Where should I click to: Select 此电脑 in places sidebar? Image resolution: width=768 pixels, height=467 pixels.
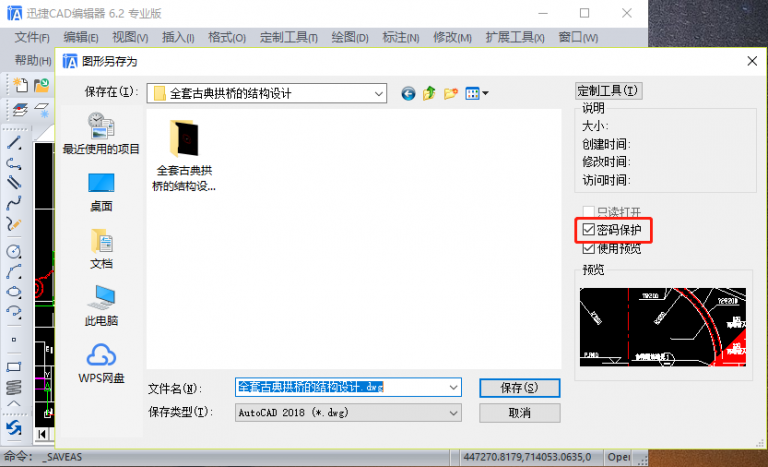click(101, 306)
